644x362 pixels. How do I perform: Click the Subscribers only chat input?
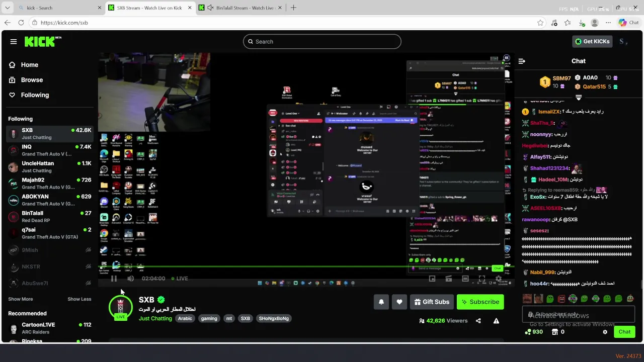pos(578,315)
